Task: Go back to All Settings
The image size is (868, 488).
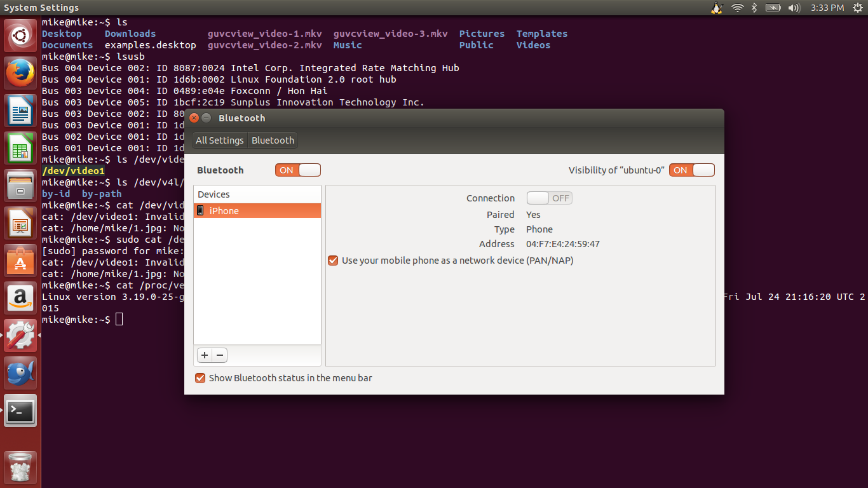Action: 220,140
